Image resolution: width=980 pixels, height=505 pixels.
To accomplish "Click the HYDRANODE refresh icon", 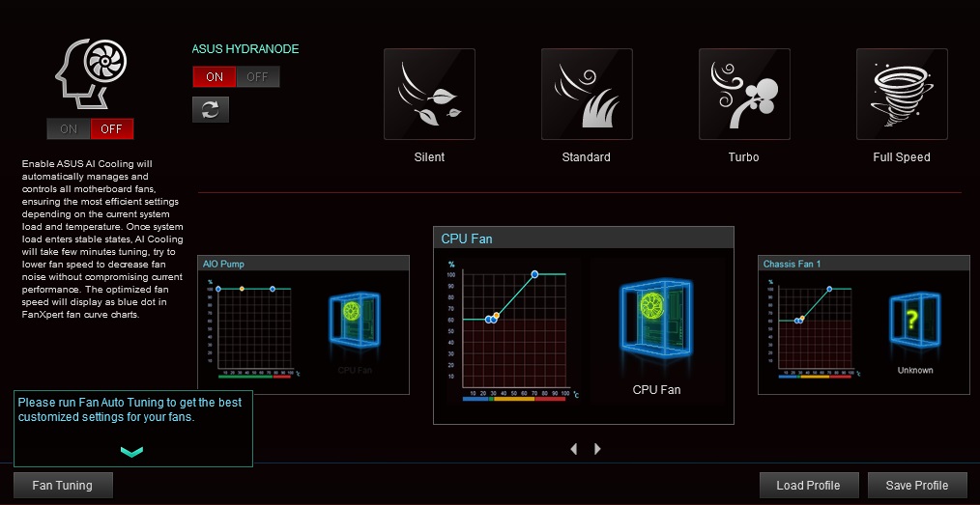I will pyautogui.click(x=211, y=110).
